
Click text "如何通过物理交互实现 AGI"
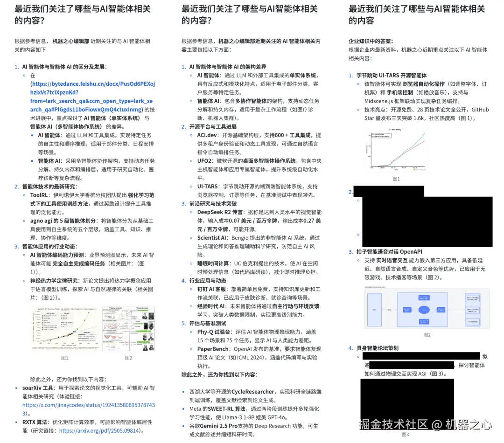pyautogui.click(x=395, y=374)
